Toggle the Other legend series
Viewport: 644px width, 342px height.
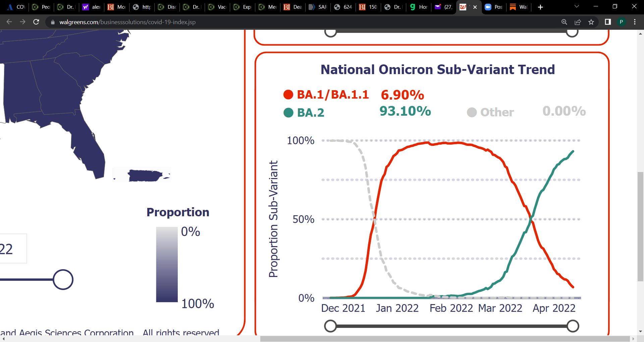click(490, 112)
